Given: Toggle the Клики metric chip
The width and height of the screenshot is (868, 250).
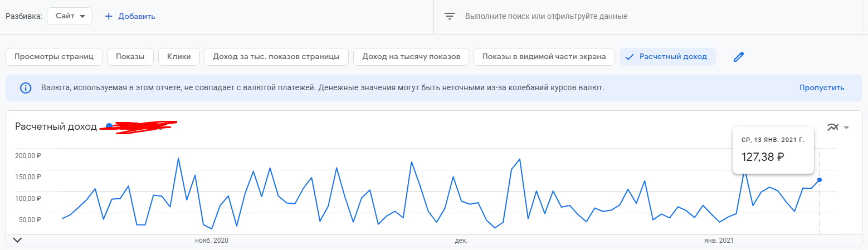Looking at the screenshot, I should coord(178,57).
